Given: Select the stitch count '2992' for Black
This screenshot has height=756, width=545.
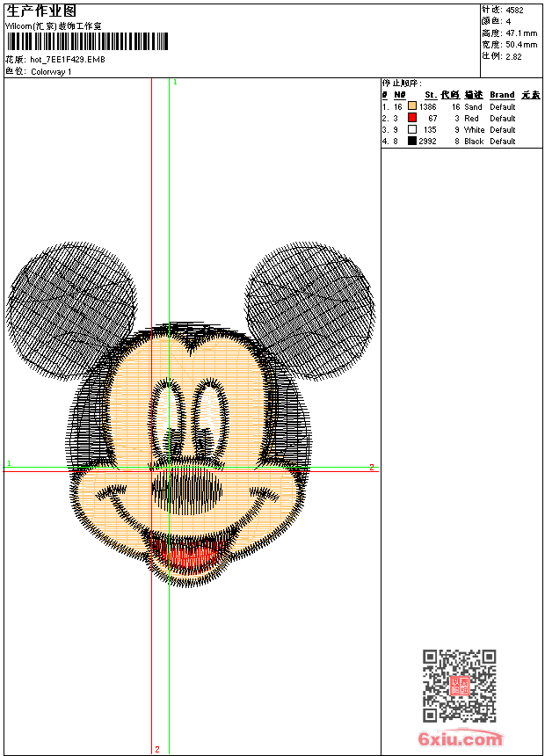Looking at the screenshot, I should [x=428, y=142].
